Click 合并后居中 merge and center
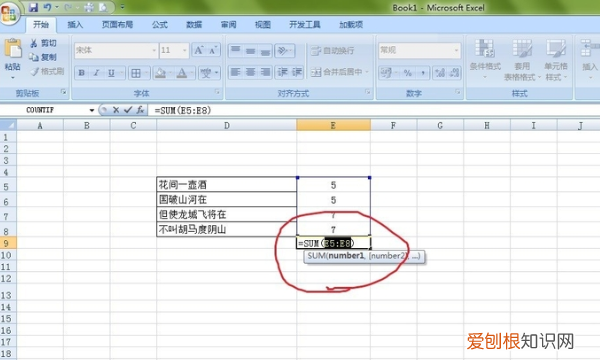The image size is (600, 360). point(337,72)
